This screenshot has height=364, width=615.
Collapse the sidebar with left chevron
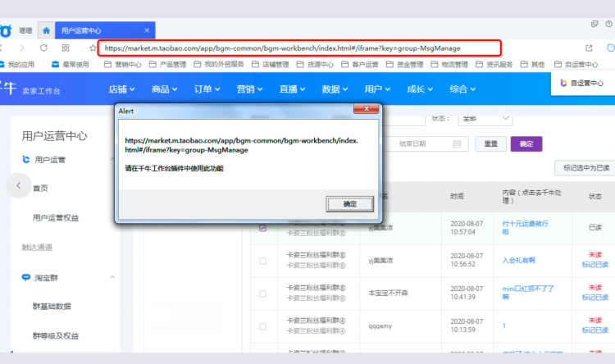[x=18, y=185]
